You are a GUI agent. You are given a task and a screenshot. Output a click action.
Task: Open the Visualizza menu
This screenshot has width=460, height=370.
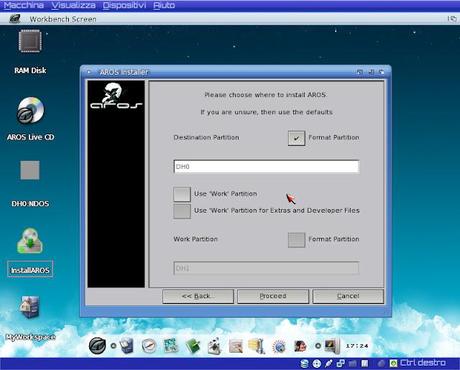pos(73,5)
